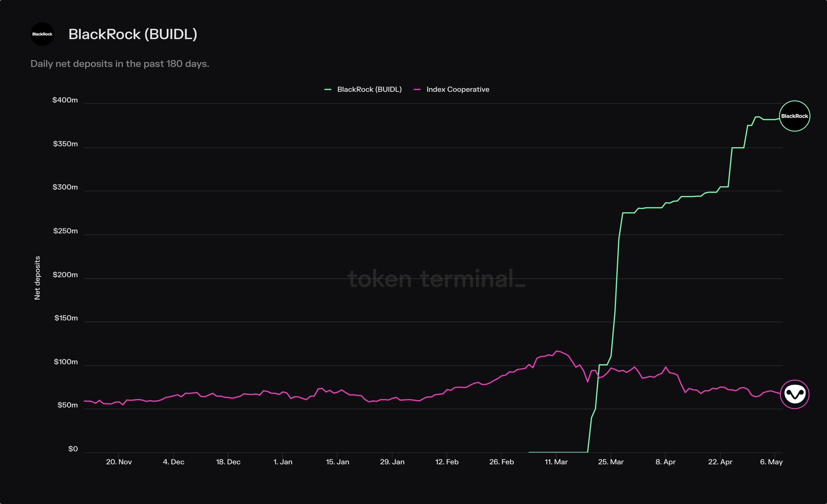Click the Index Cooperative end-of-line badge icon

794,394
